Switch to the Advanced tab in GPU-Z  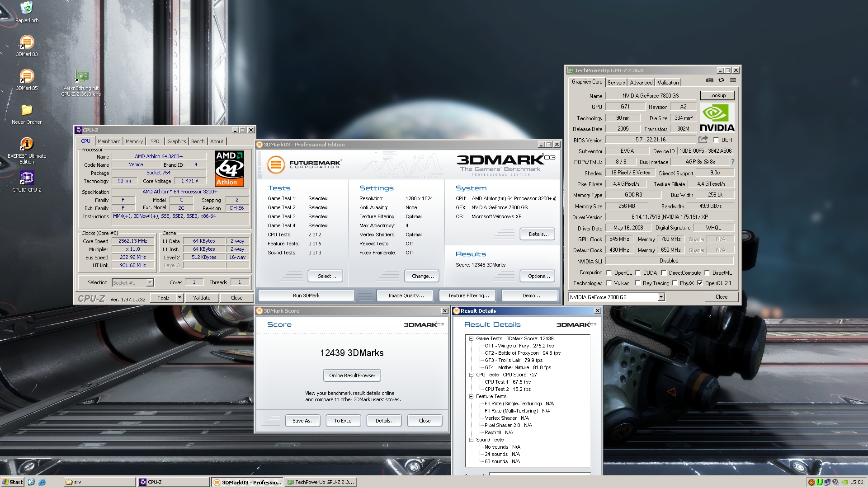(641, 83)
